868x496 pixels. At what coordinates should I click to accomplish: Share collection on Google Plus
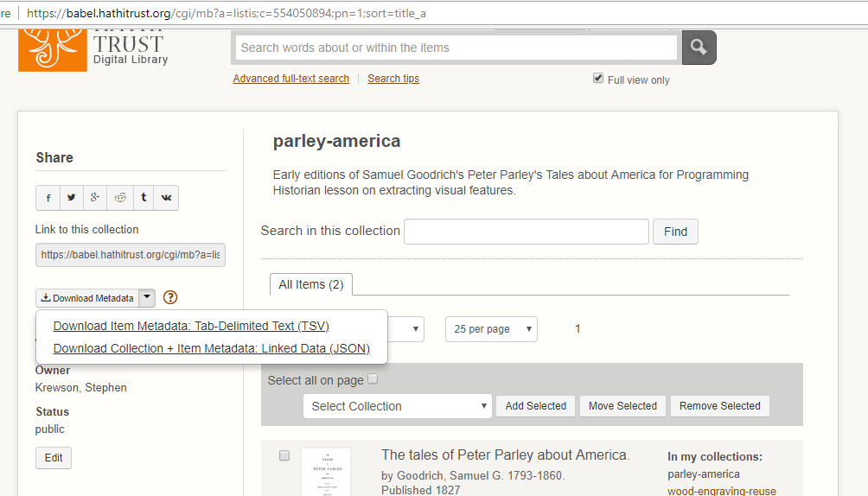[95, 198]
